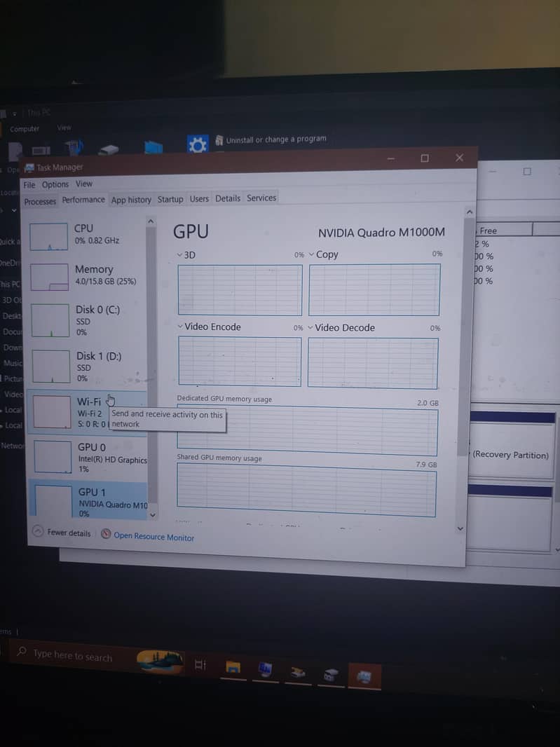Open Resource Monitor link
Viewport: 560px width, 747px height.
[x=153, y=537]
